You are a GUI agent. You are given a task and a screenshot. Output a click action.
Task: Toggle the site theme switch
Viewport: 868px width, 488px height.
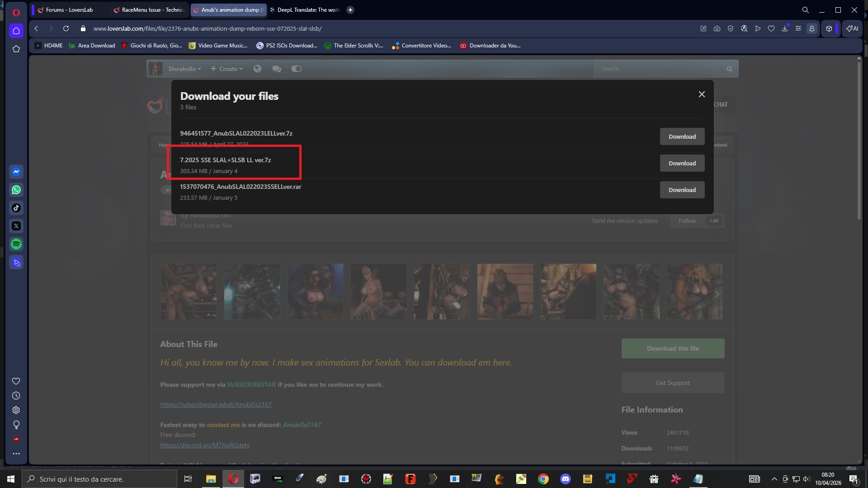point(297,69)
